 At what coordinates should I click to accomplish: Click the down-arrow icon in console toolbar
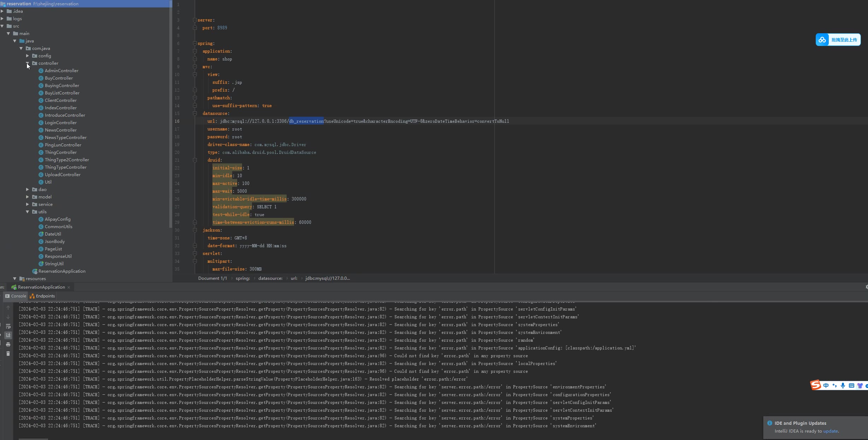pos(8,317)
